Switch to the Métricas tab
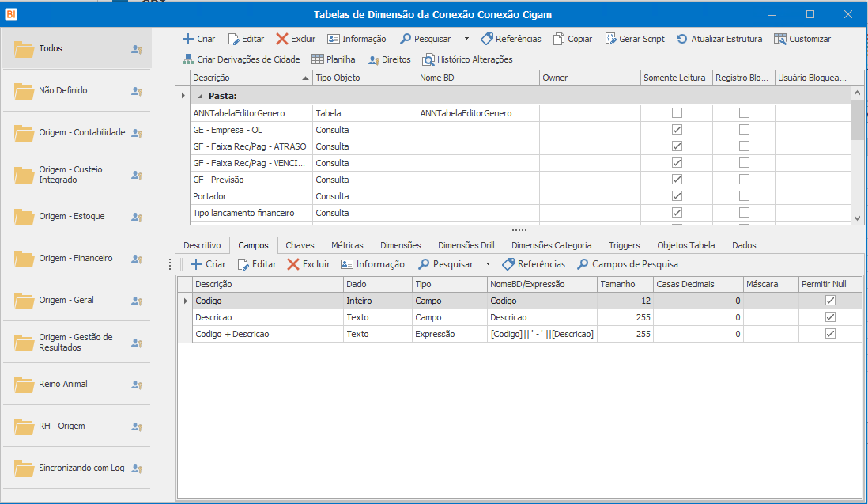Viewport: 868px width, 504px height. pos(347,245)
